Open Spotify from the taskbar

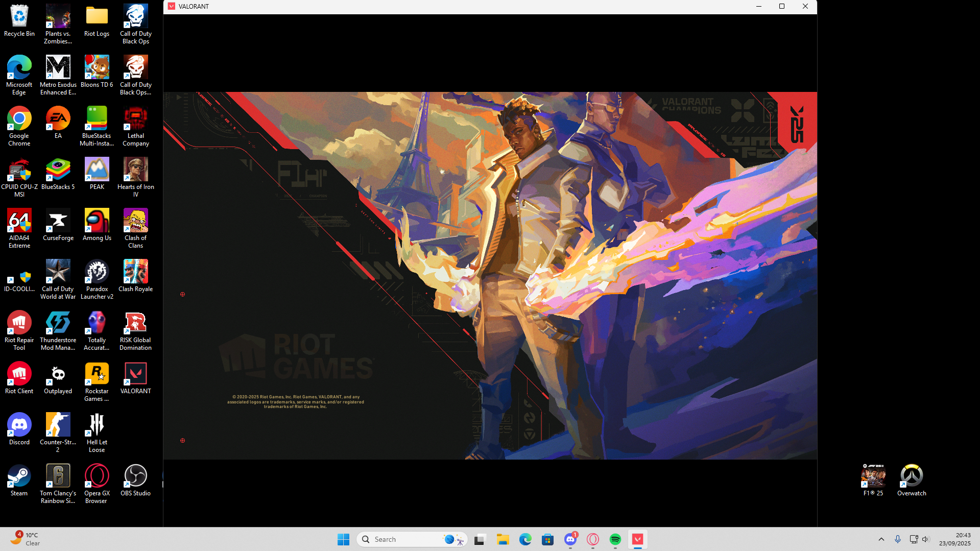tap(615, 539)
